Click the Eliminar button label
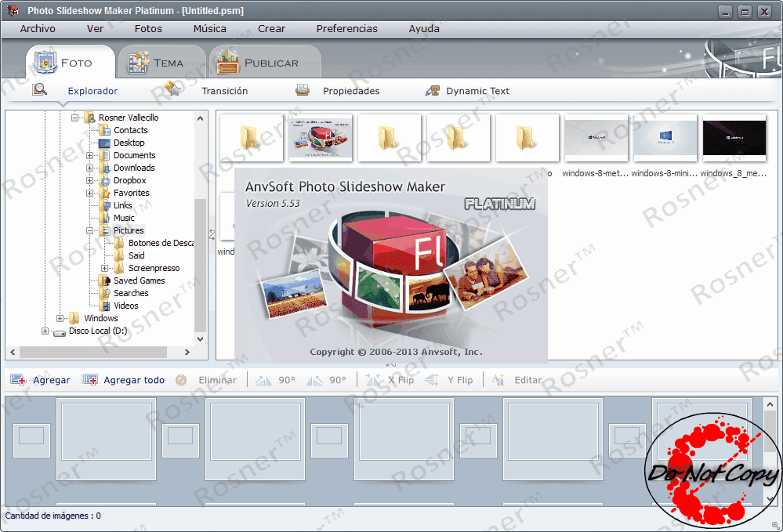This screenshot has width=783, height=532. coord(218,380)
